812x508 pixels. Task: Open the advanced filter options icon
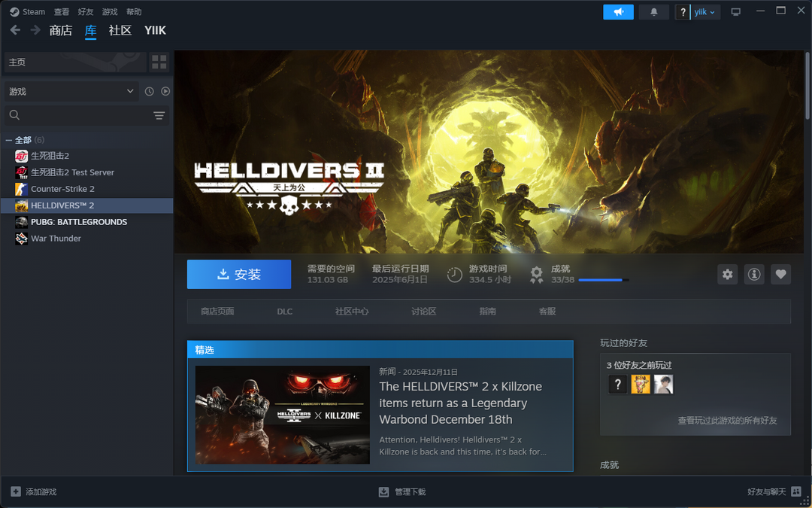[159, 115]
